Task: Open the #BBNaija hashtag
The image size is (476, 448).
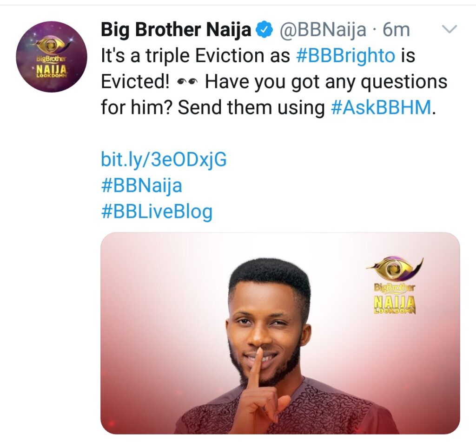Action: pyautogui.click(x=141, y=185)
